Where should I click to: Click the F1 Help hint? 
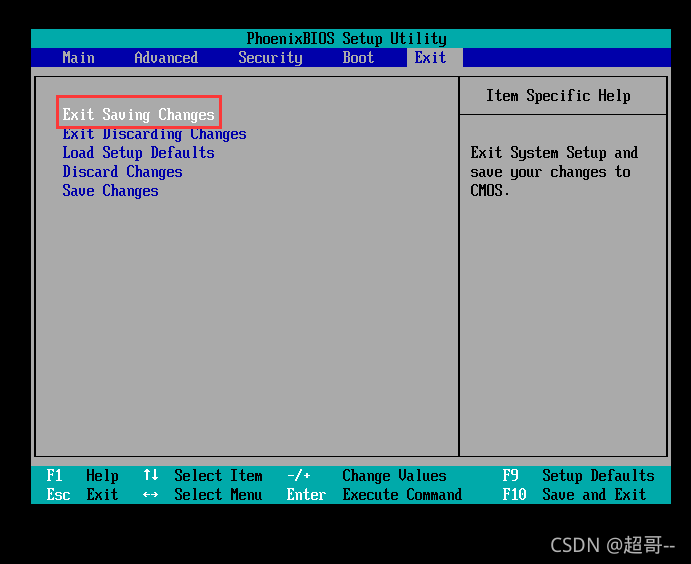click(82, 475)
